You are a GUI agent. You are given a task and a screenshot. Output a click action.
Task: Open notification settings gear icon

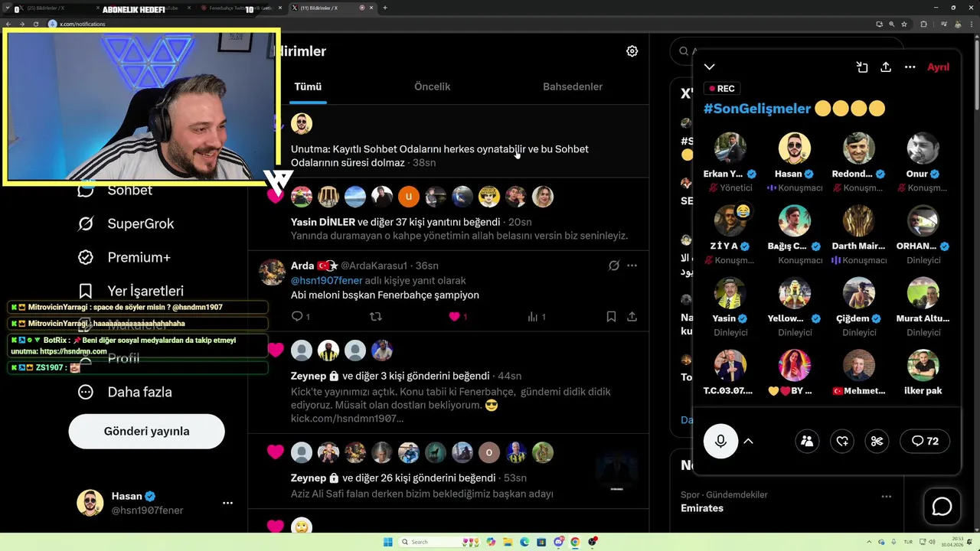632,51
